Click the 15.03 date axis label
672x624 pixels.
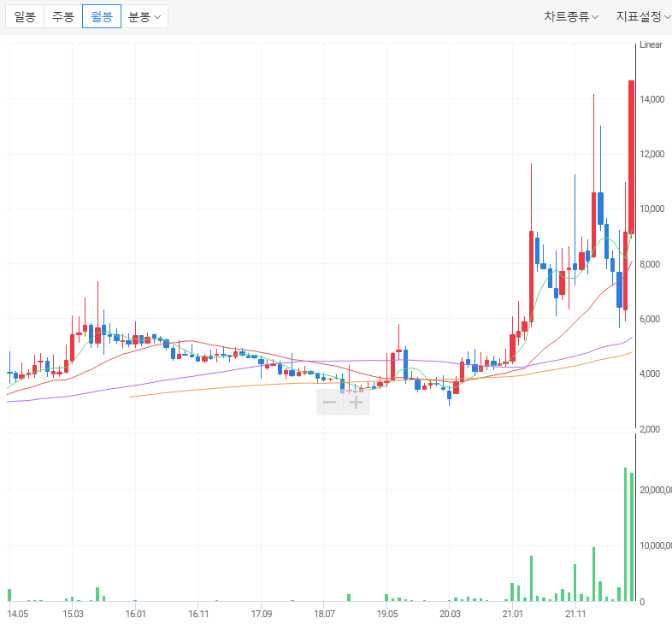coord(73,614)
